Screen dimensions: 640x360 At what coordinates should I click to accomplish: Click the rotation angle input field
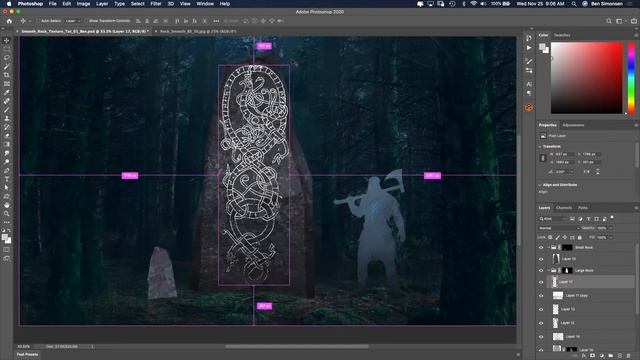pos(562,172)
